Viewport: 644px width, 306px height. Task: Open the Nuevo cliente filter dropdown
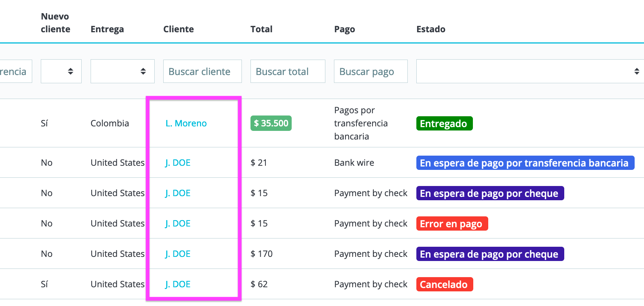(x=61, y=71)
